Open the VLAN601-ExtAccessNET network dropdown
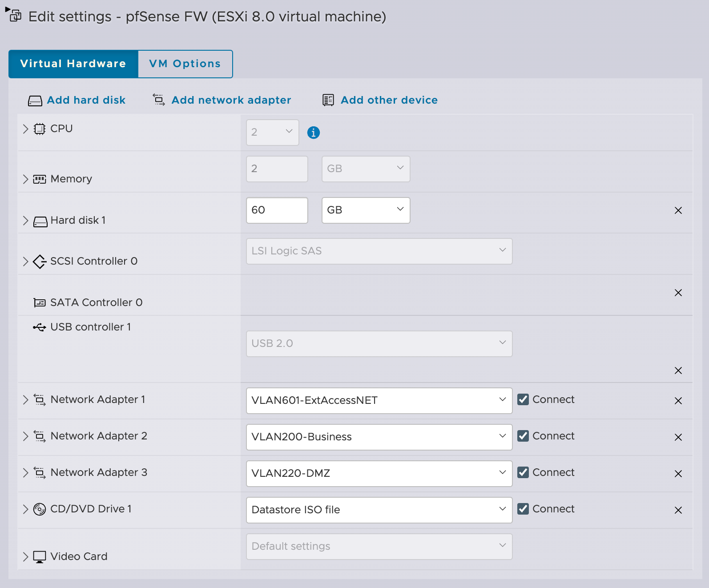 pos(379,401)
